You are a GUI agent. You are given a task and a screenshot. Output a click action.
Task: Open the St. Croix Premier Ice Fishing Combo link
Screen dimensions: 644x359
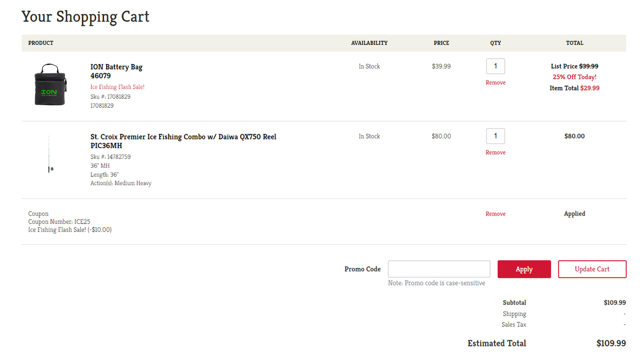(183, 141)
